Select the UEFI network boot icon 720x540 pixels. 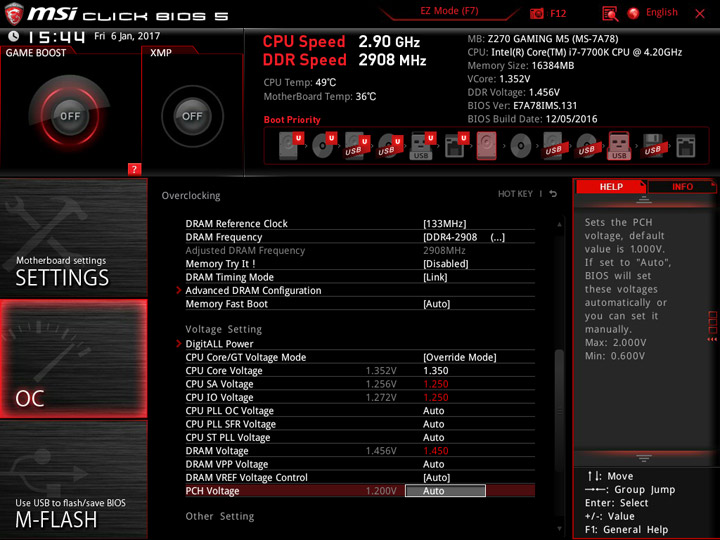pos(456,146)
